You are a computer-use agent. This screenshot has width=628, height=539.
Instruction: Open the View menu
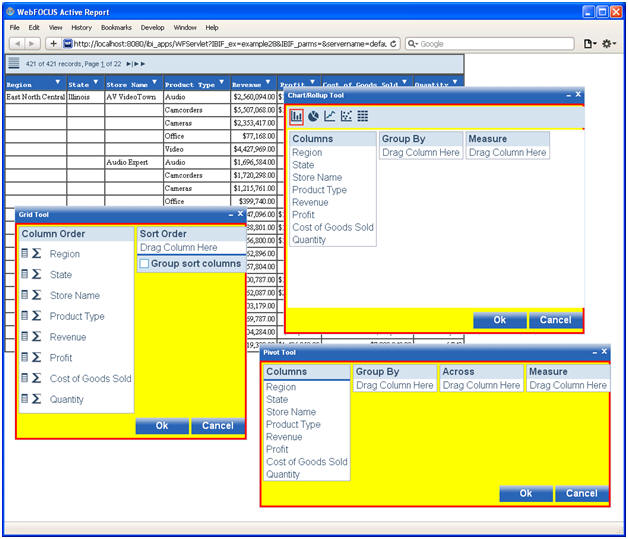(x=56, y=28)
